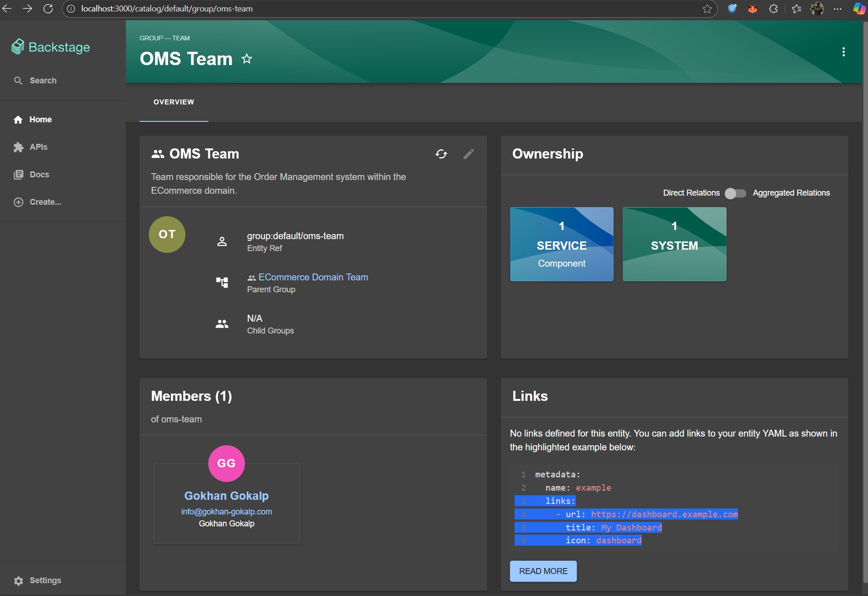
Task: Toggle Direct/Aggregated Relations switch
Action: [735, 193]
